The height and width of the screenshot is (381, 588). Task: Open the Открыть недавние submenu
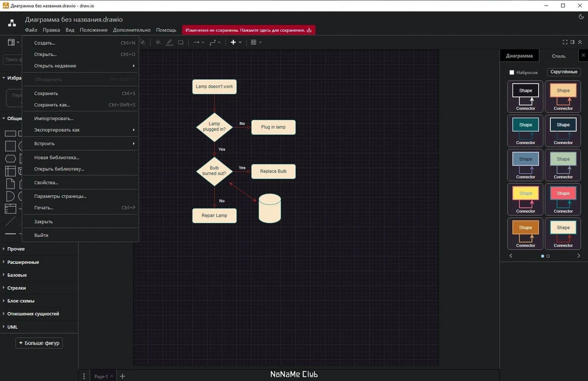coord(80,66)
